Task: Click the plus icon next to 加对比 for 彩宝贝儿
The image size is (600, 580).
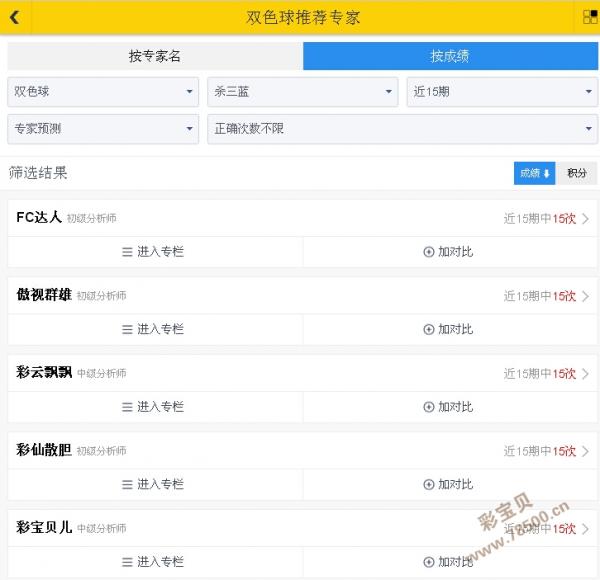Action: coord(429,562)
